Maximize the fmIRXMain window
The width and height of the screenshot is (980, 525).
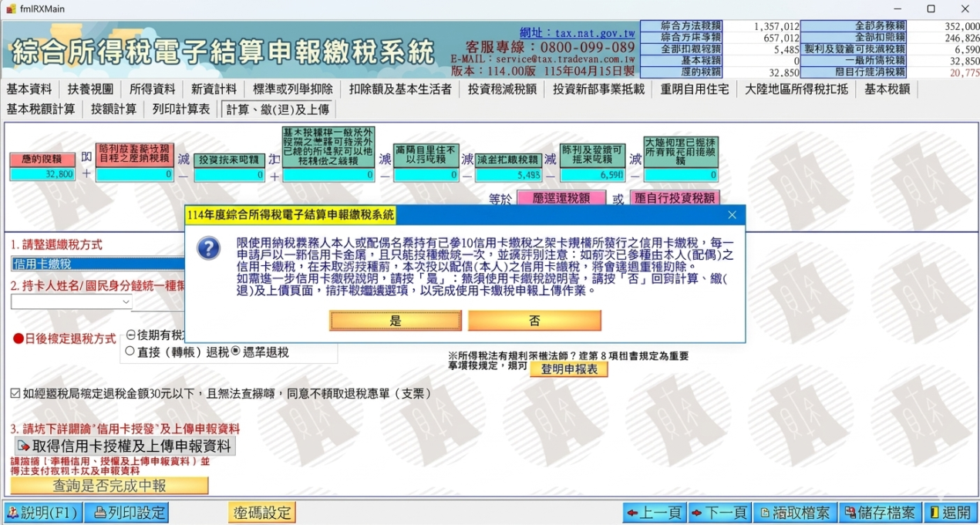[931, 9]
